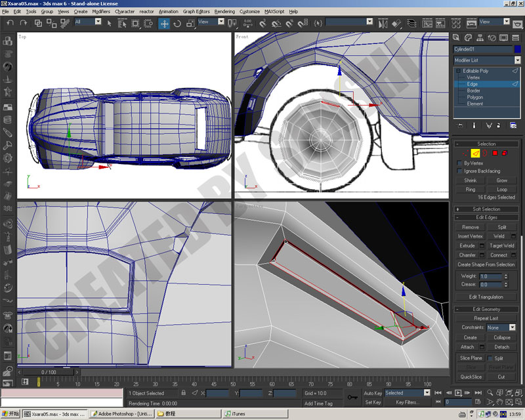This screenshot has width=525, height=420.
Task: Open the Hierarchy command panel tab
Action: 480,38
